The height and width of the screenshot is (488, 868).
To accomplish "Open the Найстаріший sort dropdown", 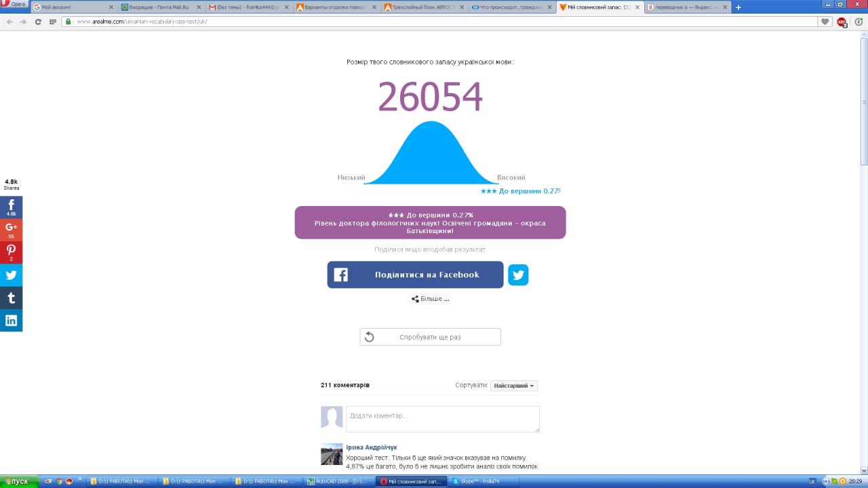I will [514, 386].
